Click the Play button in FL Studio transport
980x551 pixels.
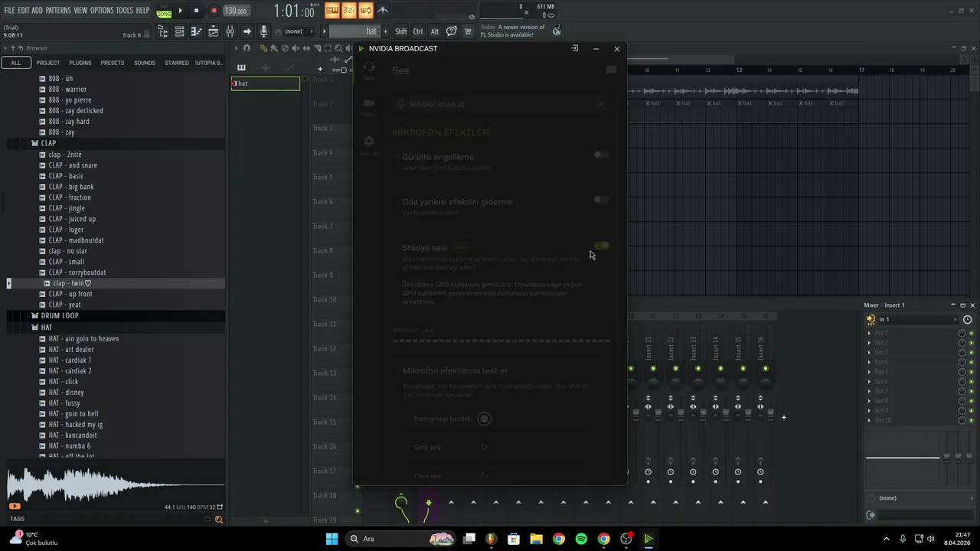pyautogui.click(x=181, y=11)
